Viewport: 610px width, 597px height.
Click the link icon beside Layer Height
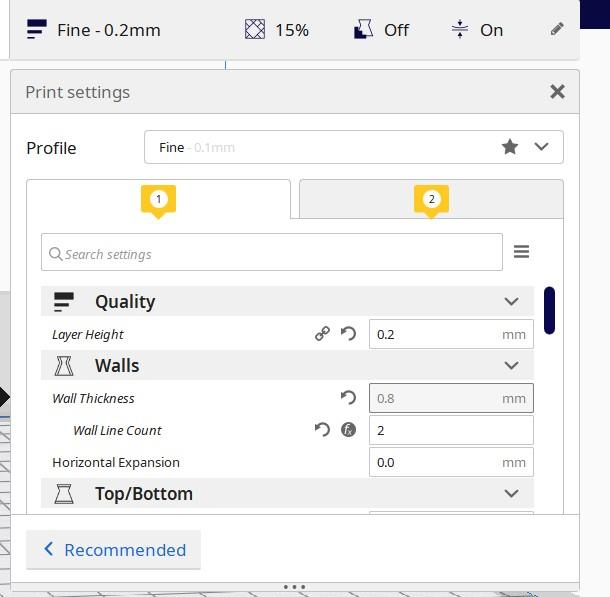tap(322, 334)
